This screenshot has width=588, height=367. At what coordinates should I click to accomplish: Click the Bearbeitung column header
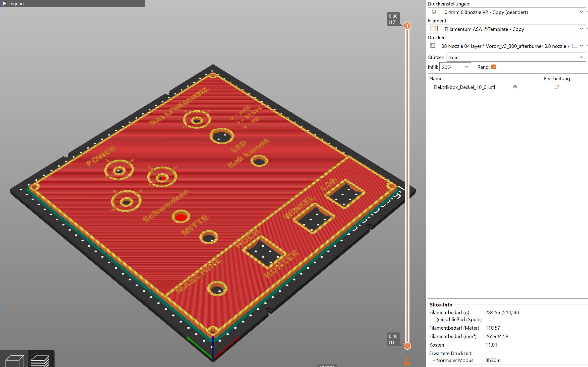557,78
